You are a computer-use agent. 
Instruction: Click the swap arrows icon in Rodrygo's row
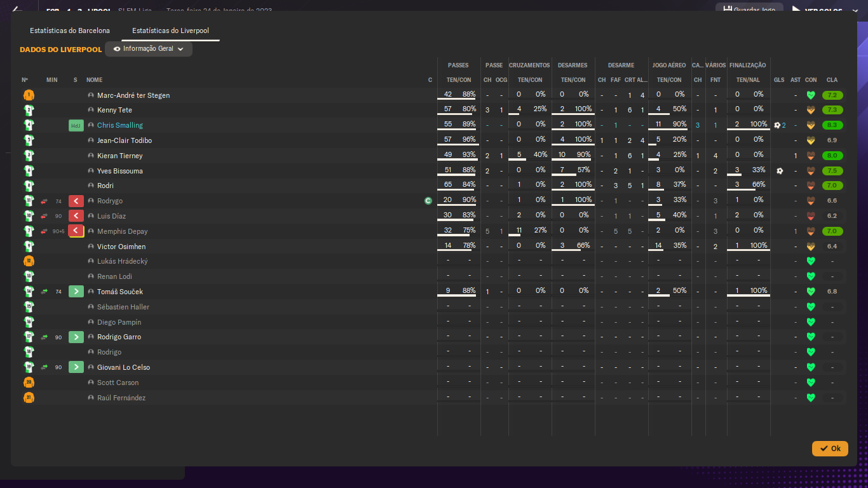pos(44,201)
